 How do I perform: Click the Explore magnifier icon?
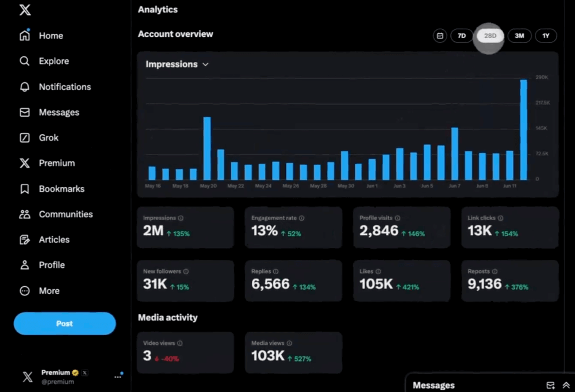[25, 61]
